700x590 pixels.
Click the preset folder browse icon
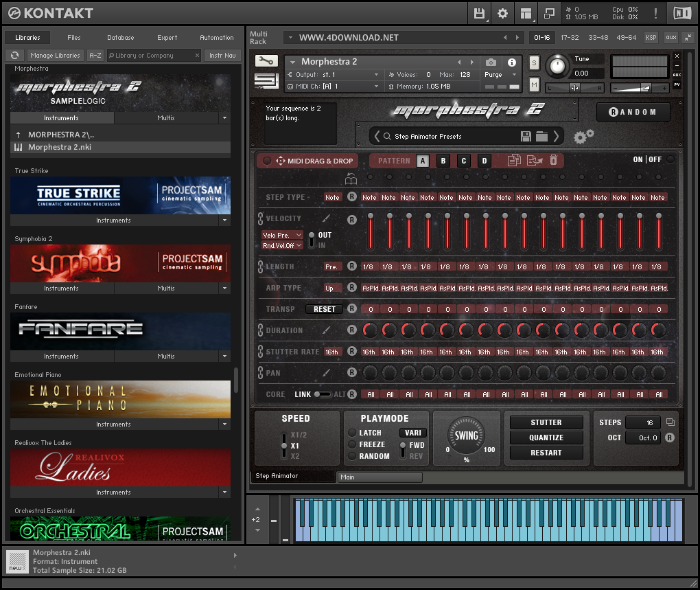pyautogui.click(x=541, y=136)
